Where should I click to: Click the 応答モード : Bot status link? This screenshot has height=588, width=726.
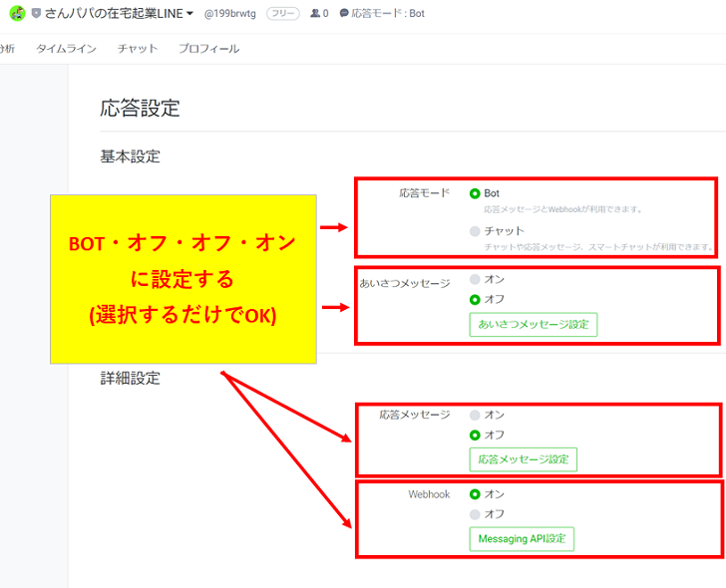coord(388,13)
